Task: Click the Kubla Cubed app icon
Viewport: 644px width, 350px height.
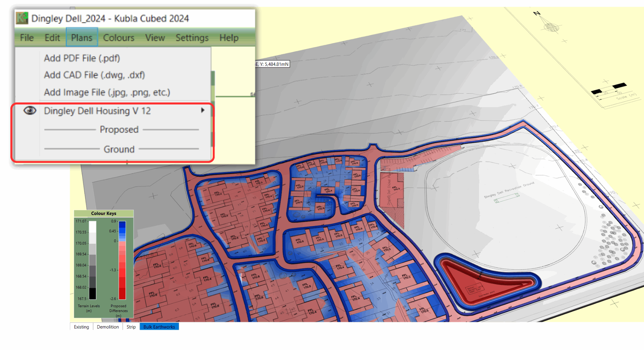Action: click(x=22, y=18)
